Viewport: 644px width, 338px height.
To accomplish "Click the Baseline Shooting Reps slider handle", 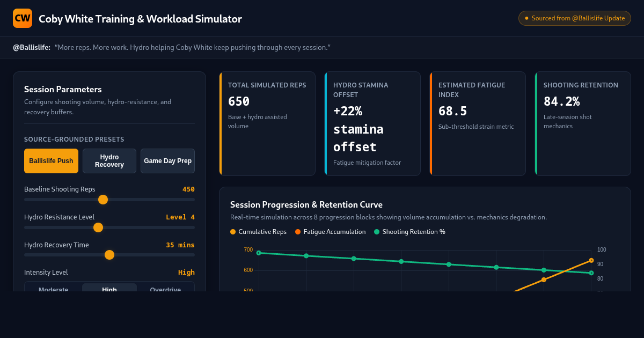I will [x=103, y=200].
